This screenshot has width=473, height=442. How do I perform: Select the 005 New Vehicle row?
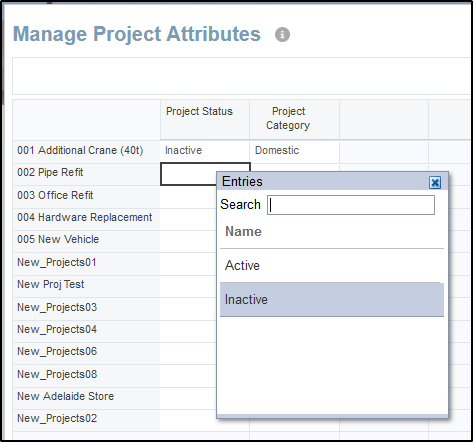tap(86, 239)
